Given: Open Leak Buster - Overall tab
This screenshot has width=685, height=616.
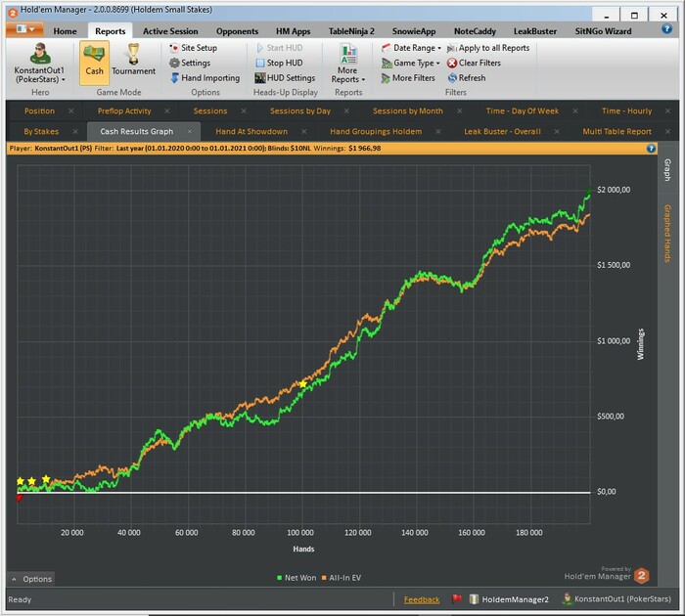Looking at the screenshot, I should (x=502, y=131).
